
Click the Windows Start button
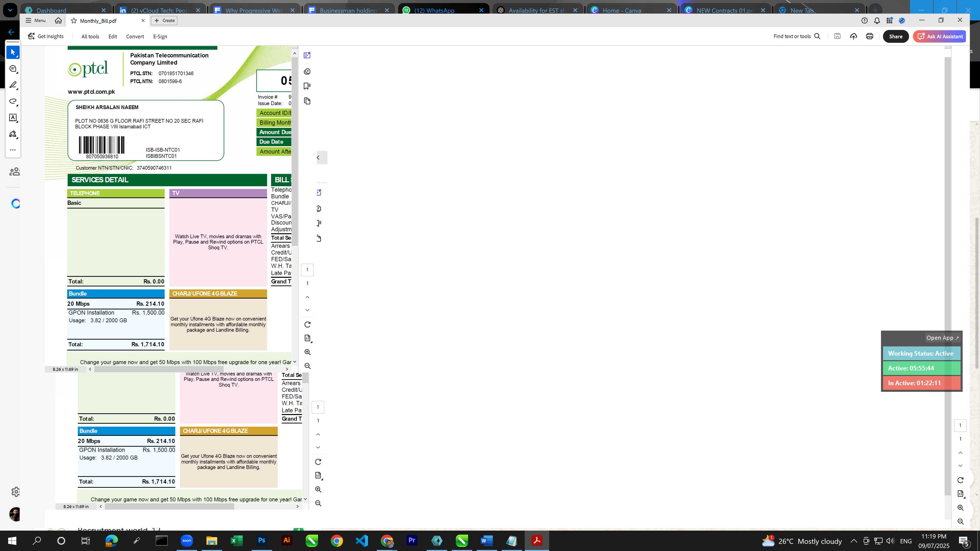click(x=12, y=541)
